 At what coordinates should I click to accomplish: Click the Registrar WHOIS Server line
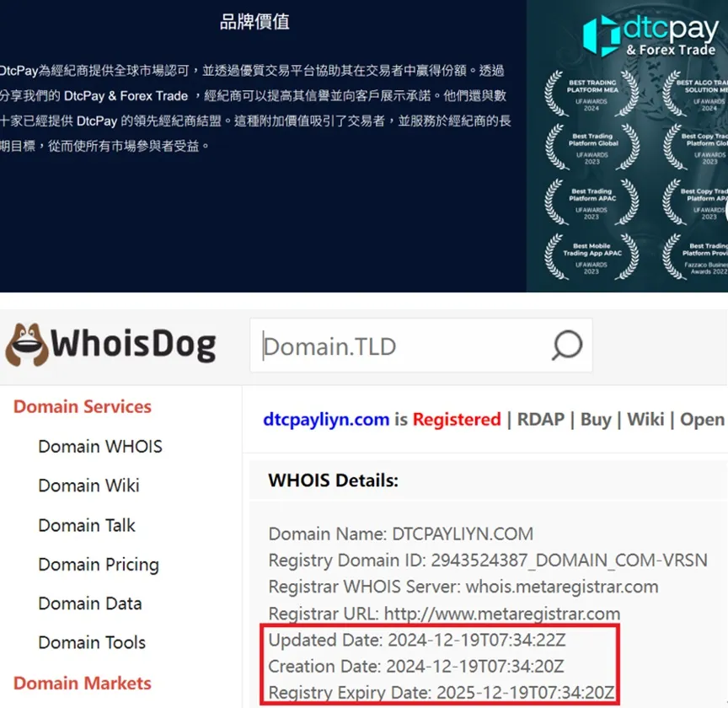click(x=463, y=587)
